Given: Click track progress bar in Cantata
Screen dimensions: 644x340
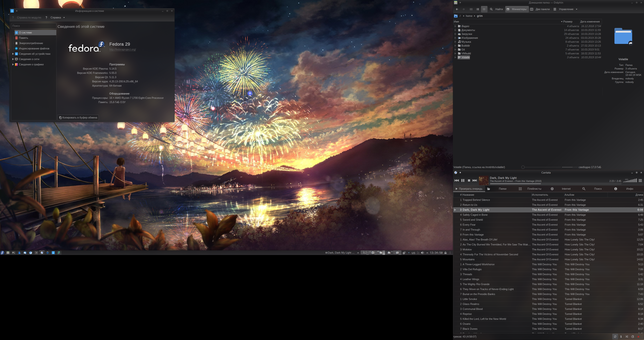Looking at the screenshot, I should (550, 184).
